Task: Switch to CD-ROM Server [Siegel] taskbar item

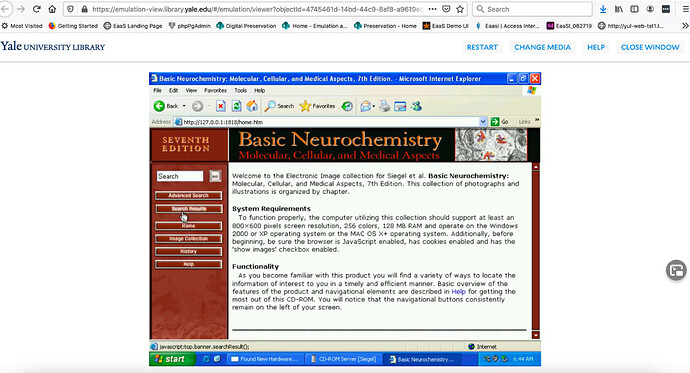Action: click(344, 359)
